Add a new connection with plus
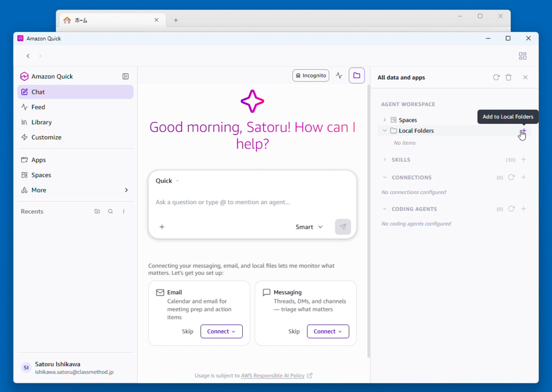 tap(524, 177)
